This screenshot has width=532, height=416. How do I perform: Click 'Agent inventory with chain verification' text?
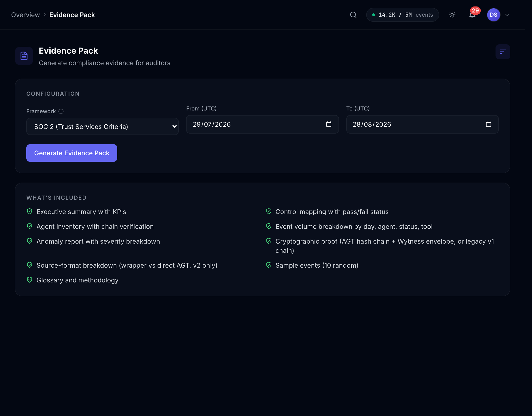tap(95, 226)
